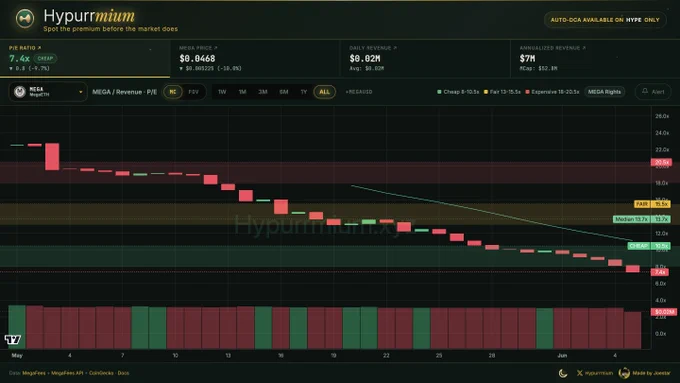Image resolution: width=680 pixels, height=383 pixels.
Task: Add the MEGAUSD overlay
Action: point(359,92)
